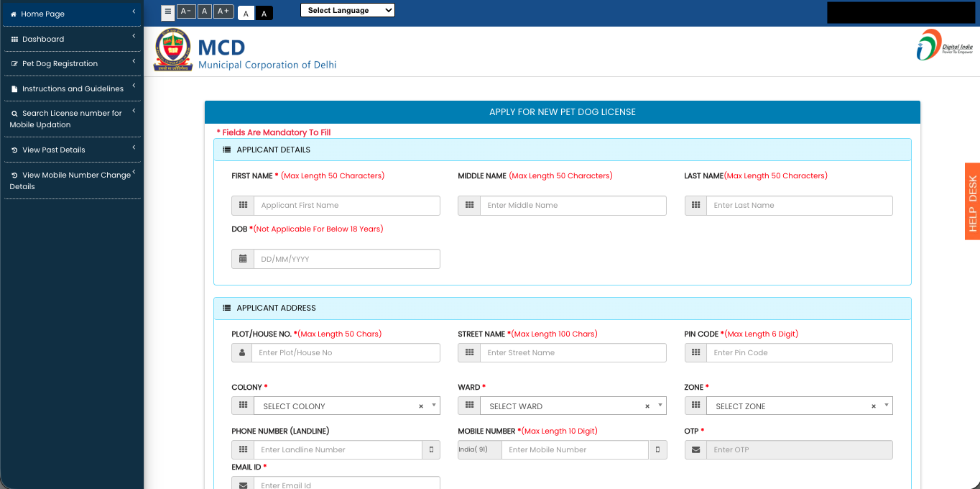The height and width of the screenshot is (489, 980).
Task: Decrease font size with A- button
Action: tap(186, 12)
